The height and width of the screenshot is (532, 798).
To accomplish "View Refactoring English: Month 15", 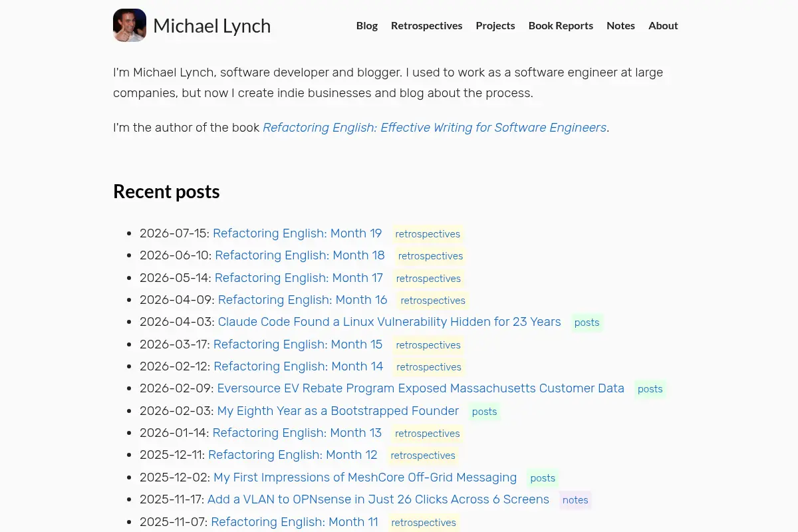I will pyautogui.click(x=298, y=344).
